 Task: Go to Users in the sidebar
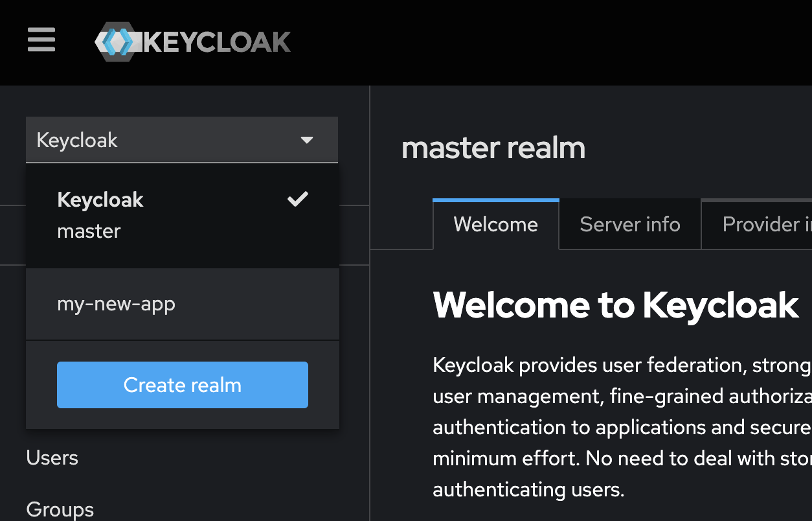pos(52,458)
